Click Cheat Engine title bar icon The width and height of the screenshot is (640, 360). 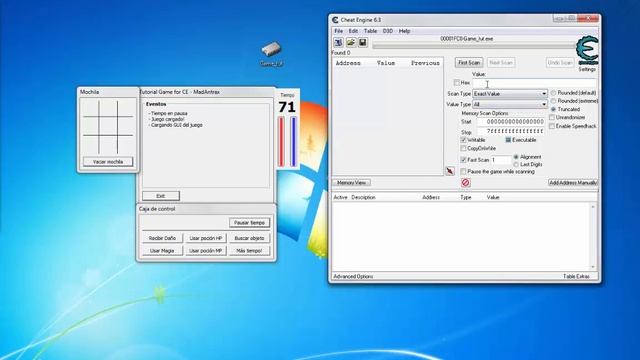[x=335, y=20]
